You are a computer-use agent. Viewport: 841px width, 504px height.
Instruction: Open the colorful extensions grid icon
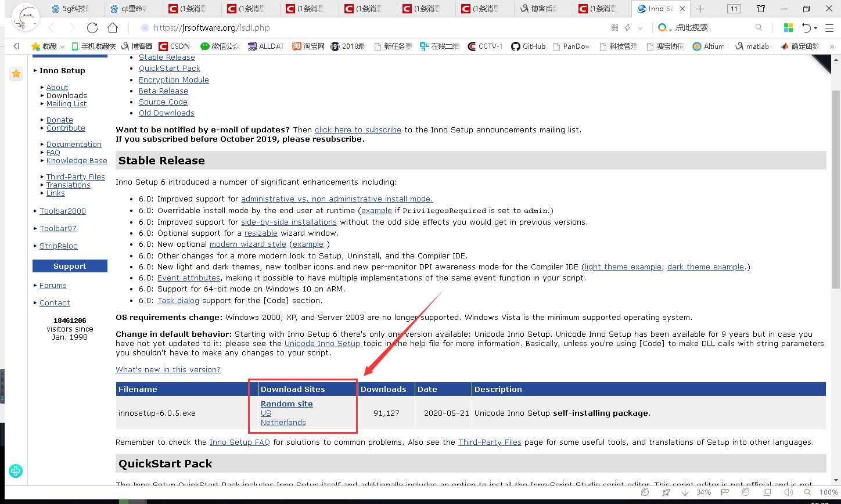tap(788, 27)
